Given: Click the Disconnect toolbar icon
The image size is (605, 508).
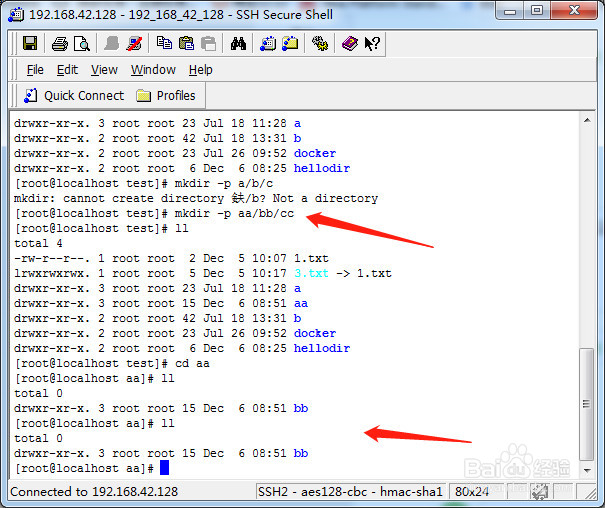Looking at the screenshot, I should [x=134, y=44].
